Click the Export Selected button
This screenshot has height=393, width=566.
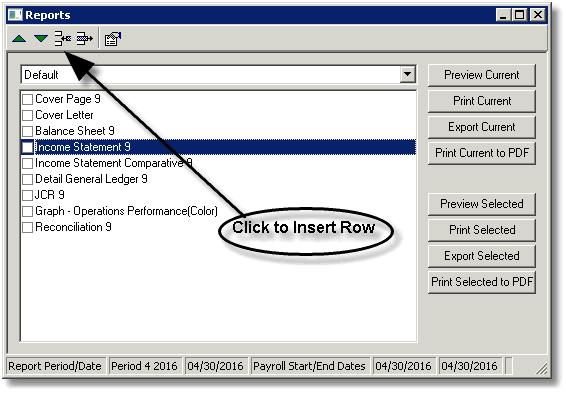pos(482,256)
